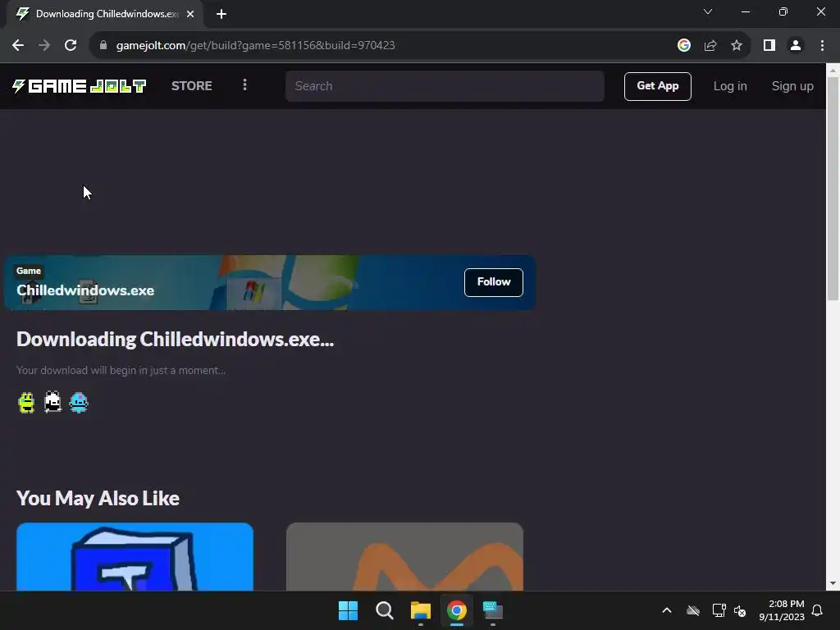This screenshot has height=630, width=840.
Task: Go forward in browser history
Action: (44, 45)
